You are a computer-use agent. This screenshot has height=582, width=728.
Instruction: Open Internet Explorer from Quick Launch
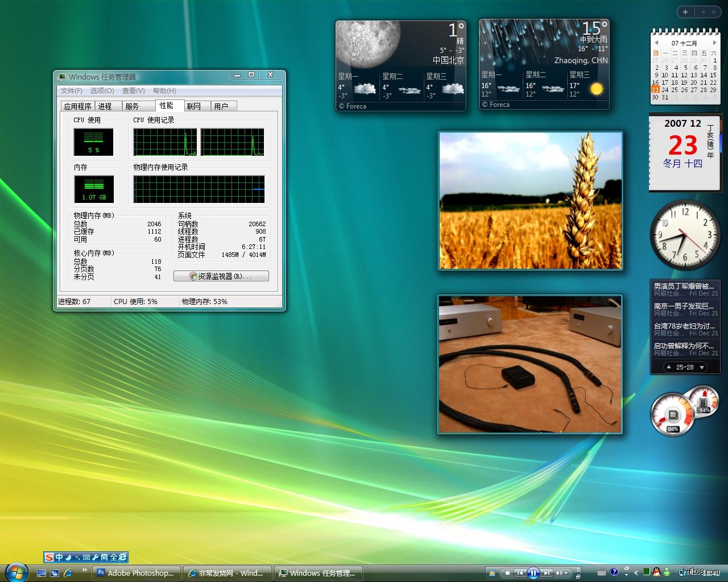pos(68,573)
